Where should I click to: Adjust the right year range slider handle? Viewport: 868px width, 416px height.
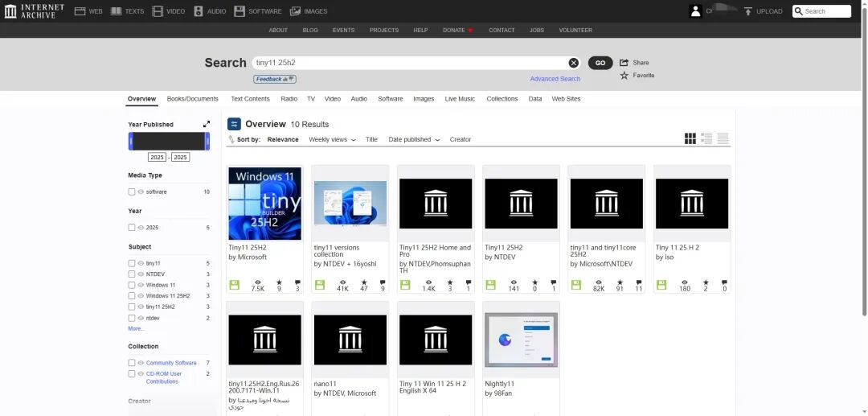207,142
